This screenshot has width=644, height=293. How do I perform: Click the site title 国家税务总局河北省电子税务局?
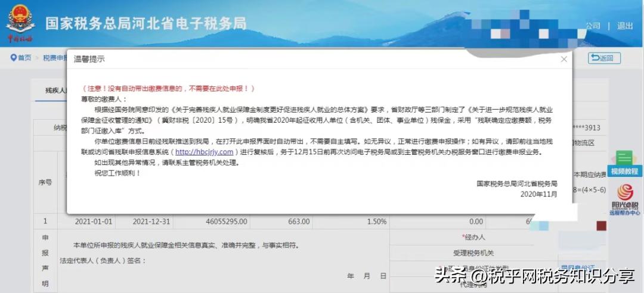point(146,23)
